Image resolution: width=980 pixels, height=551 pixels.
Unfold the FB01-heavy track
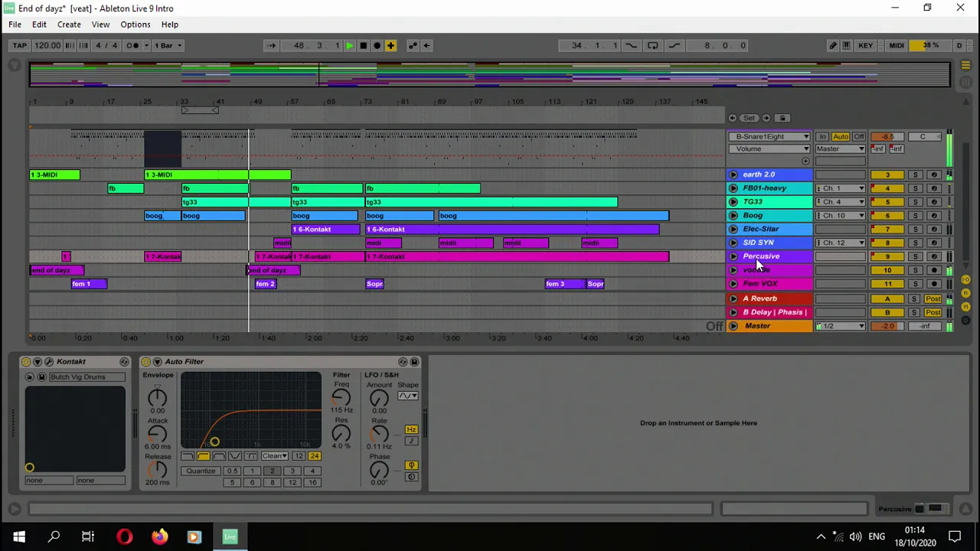coord(733,188)
